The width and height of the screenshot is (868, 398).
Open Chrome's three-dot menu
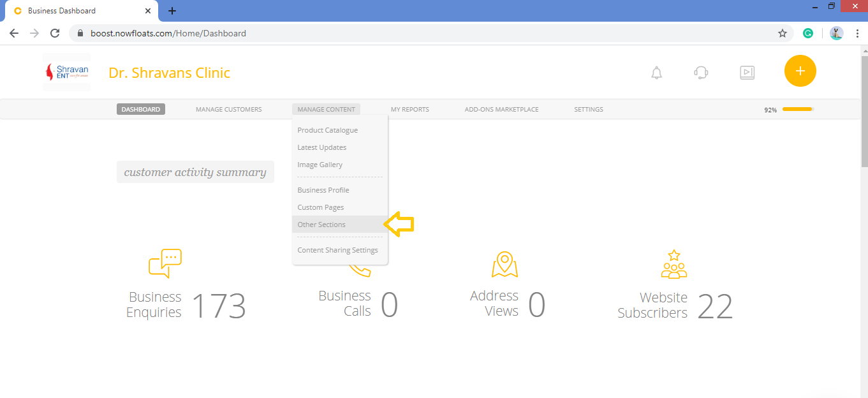pyautogui.click(x=857, y=33)
